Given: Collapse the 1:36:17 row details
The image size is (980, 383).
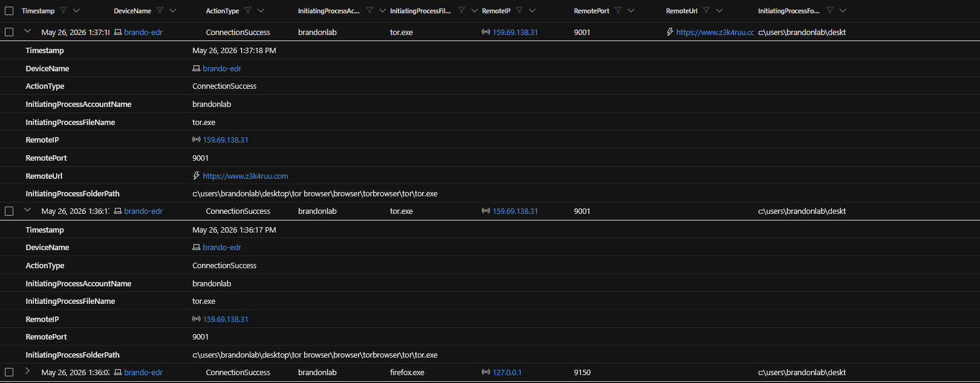Looking at the screenshot, I should 27,210.
